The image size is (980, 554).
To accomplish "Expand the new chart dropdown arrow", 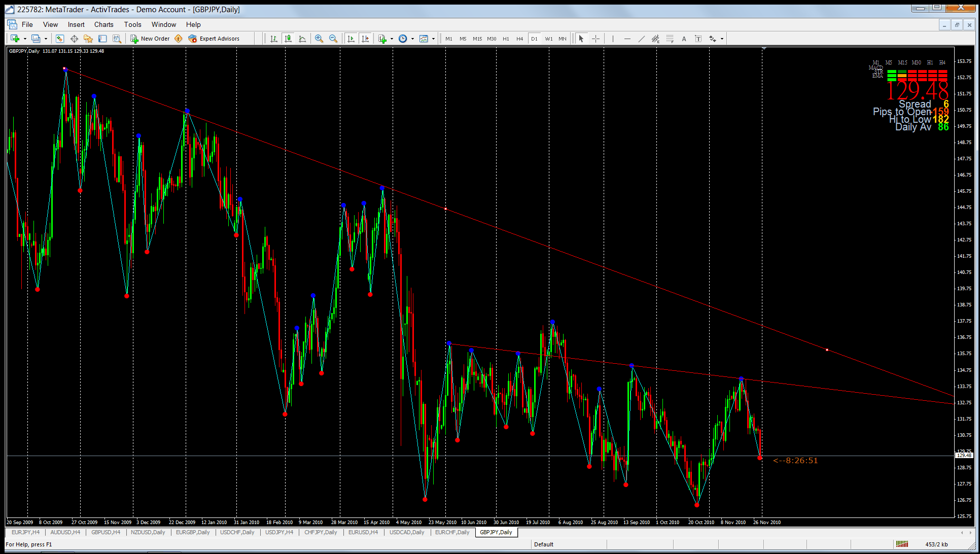I will point(25,39).
